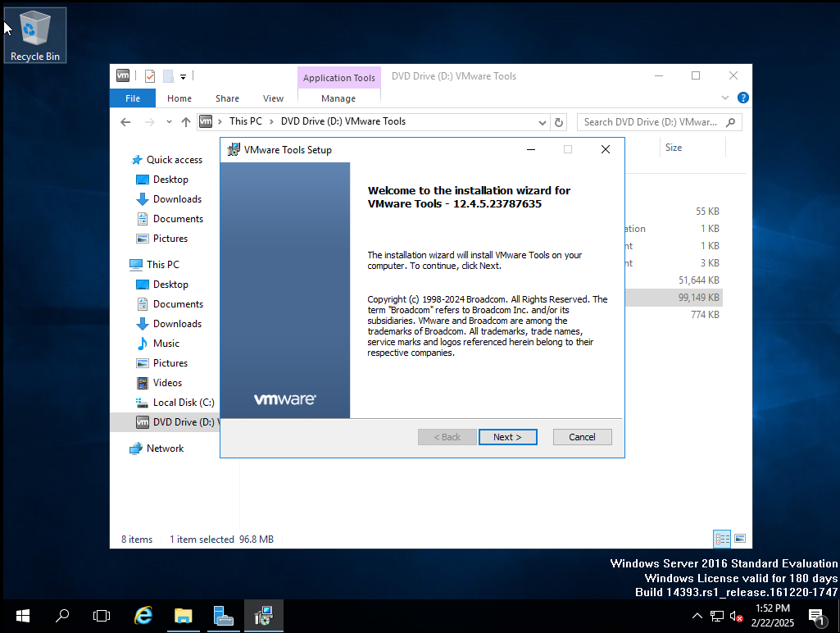
Task: Open Task View on the taskbar
Action: 102,617
